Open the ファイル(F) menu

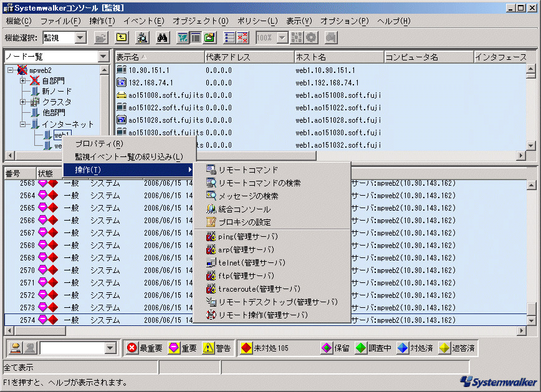pos(60,21)
